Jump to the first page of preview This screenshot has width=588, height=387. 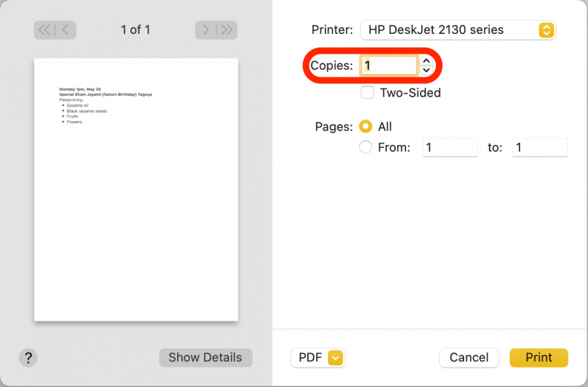click(44, 30)
